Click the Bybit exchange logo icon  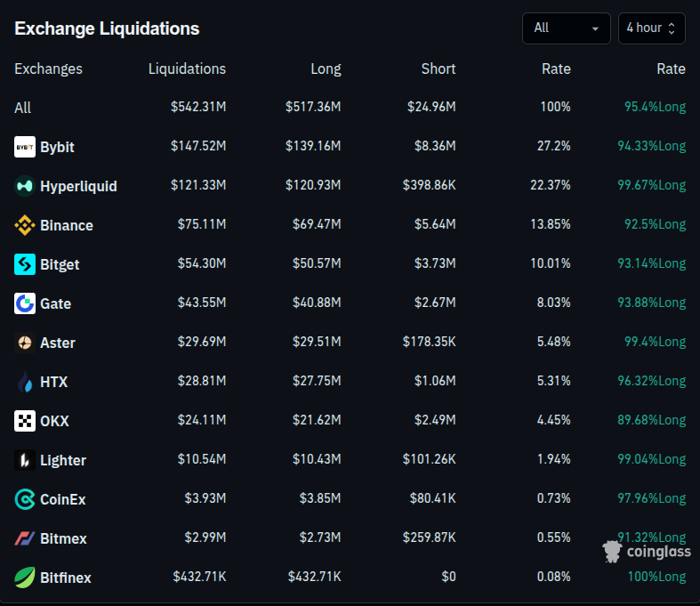25,147
